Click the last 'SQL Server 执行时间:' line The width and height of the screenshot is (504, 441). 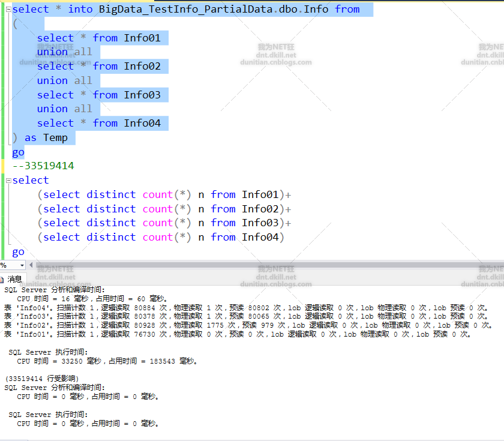48,415
